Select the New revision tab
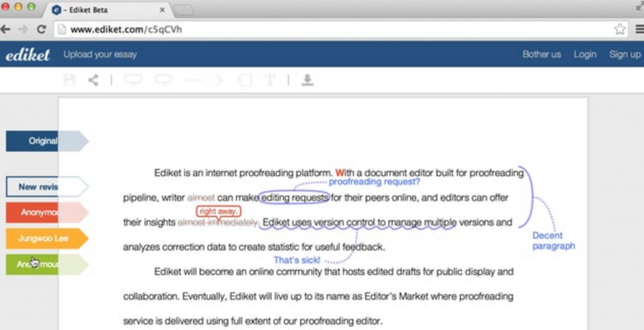This screenshot has width=644, height=330. [x=47, y=187]
